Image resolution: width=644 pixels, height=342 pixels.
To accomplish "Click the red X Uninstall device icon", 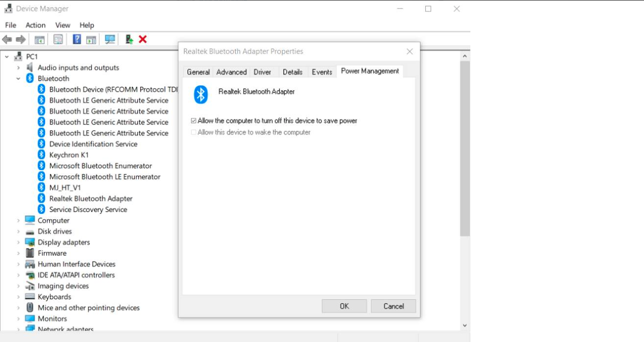I will (143, 39).
